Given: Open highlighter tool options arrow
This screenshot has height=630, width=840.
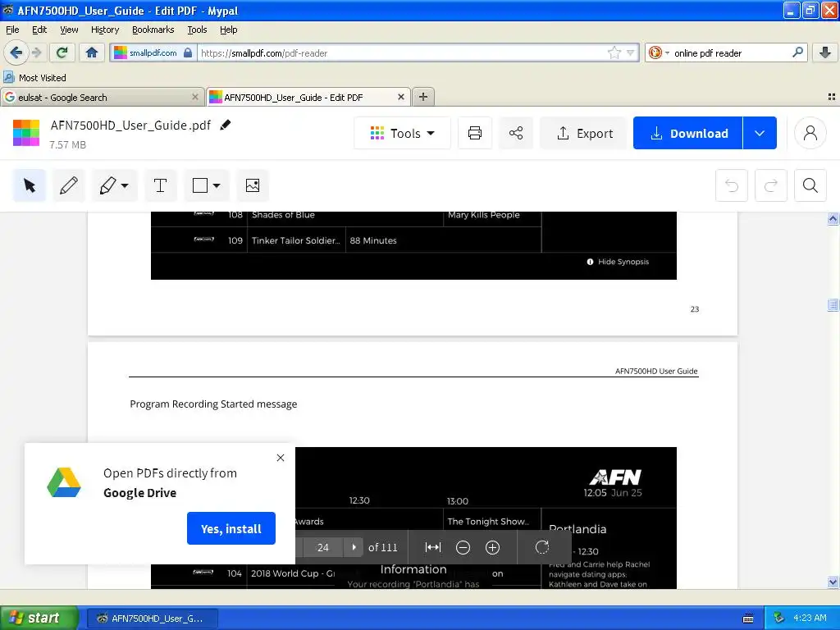Looking at the screenshot, I should [x=125, y=186].
